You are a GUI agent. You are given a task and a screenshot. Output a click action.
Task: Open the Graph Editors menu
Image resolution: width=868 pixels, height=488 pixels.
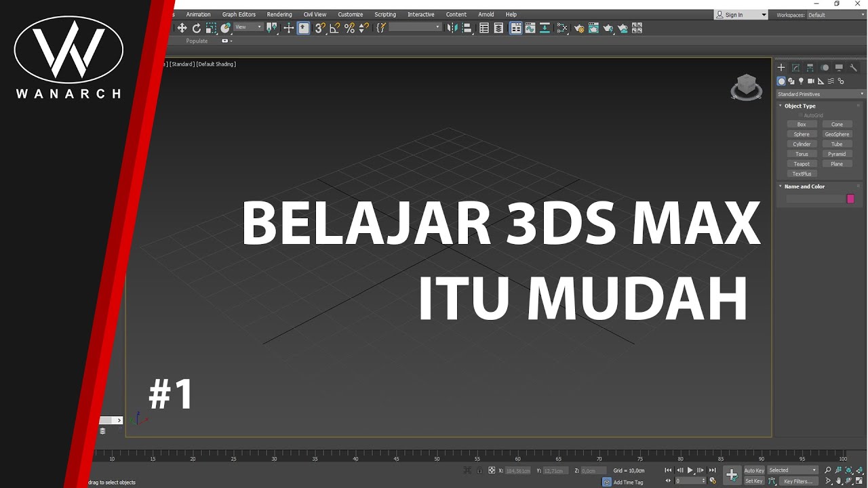coord(239,14)
